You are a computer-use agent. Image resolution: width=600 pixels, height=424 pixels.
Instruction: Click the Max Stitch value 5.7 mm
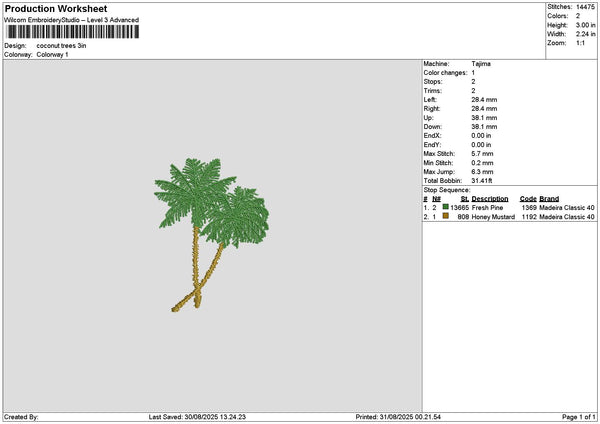coord(482,153)
